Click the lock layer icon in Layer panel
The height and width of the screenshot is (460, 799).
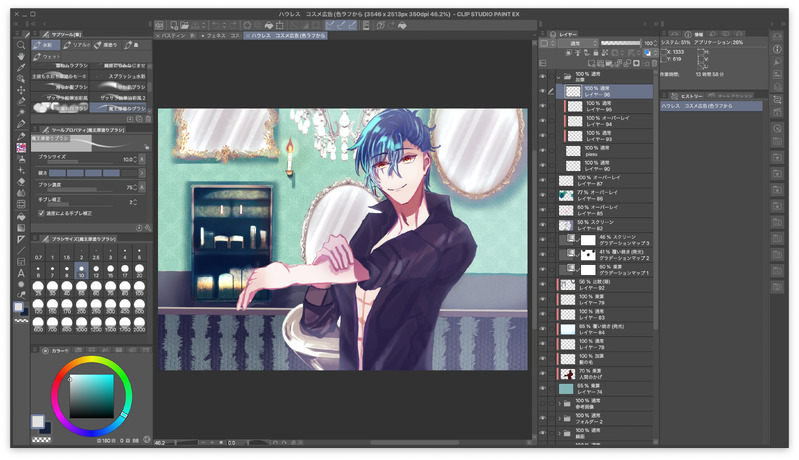[596, 52]
